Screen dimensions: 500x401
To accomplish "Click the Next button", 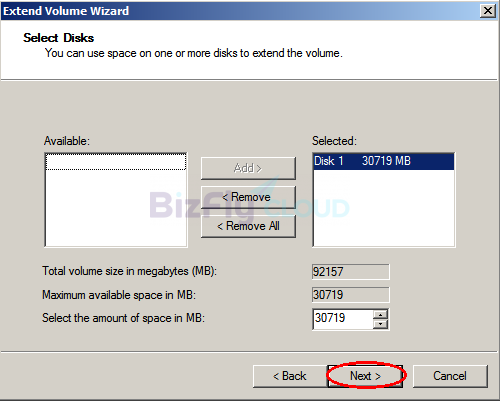I will tap(365, 376).
